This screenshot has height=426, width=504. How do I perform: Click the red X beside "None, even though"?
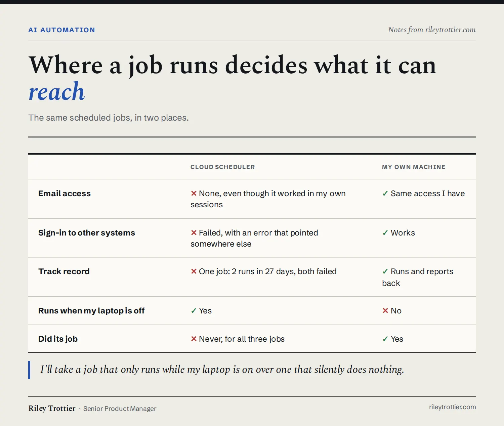(x=194, y=194)
